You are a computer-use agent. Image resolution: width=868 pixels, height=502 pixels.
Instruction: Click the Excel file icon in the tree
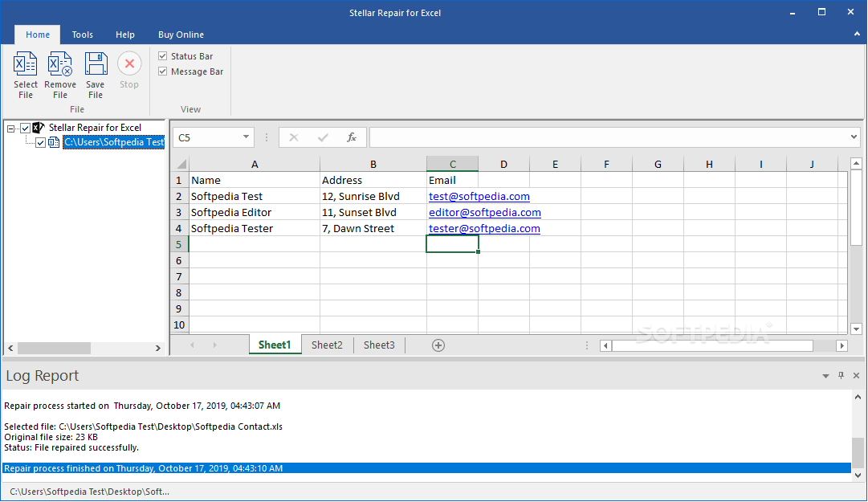point(54,142)
